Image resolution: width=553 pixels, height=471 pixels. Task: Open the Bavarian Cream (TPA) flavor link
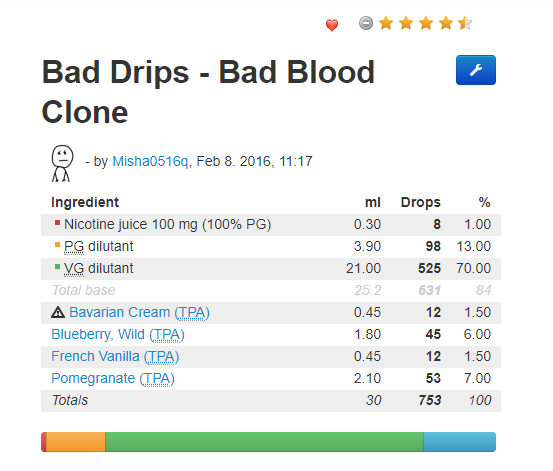pos(139,313)
